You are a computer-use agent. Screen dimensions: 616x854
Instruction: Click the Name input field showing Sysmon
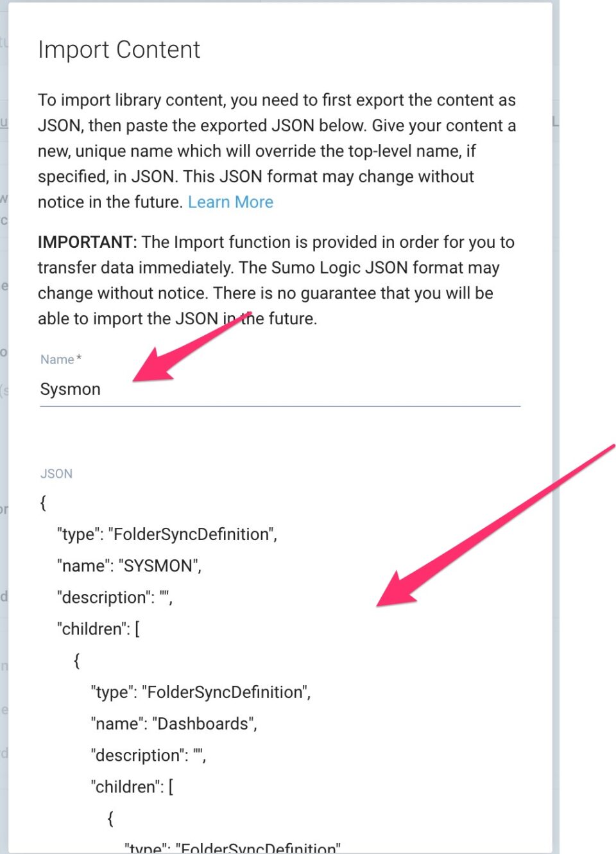(x=193, y=388)
